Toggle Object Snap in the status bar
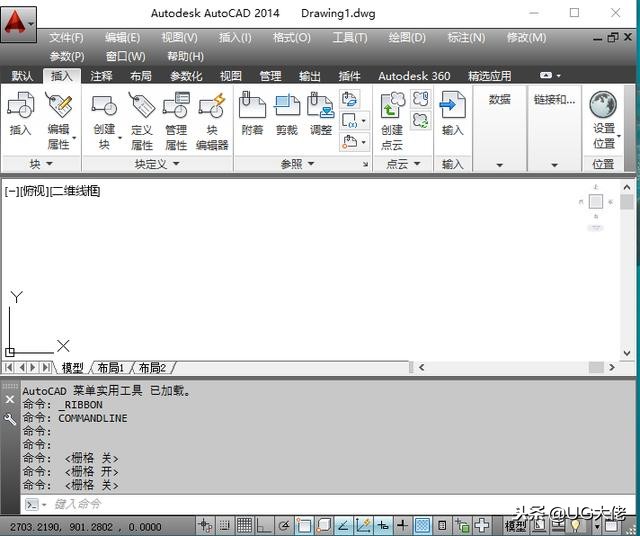Viewport: 640px width, 536px height. [x=304, y=525]
